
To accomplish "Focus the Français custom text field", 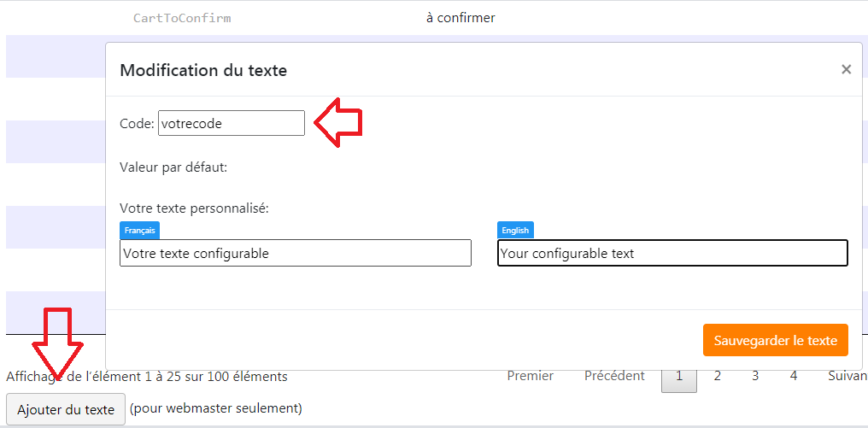I will coord(296,253).
